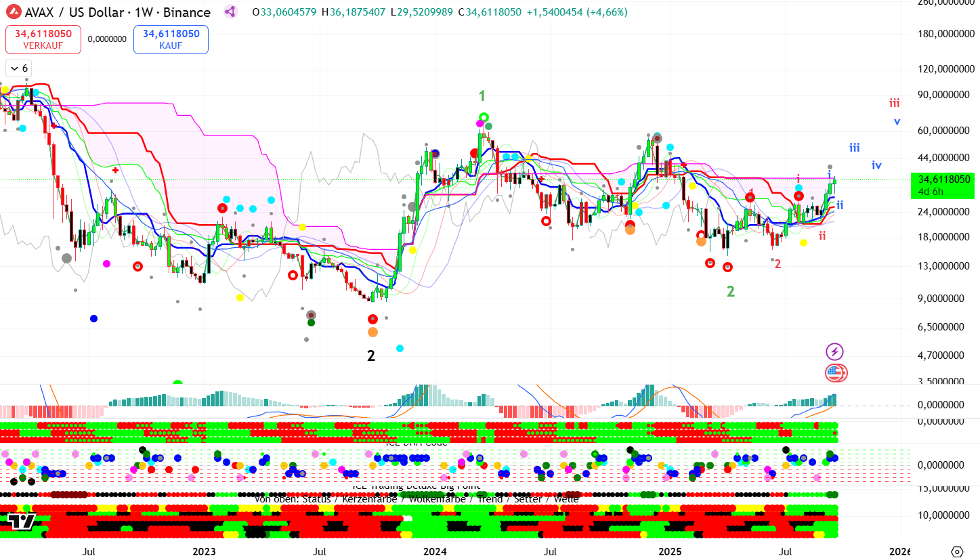This screenshot has height=560, width=980.
Task: Collapse the indicator legend showing 6
Action: click(18, 68)
